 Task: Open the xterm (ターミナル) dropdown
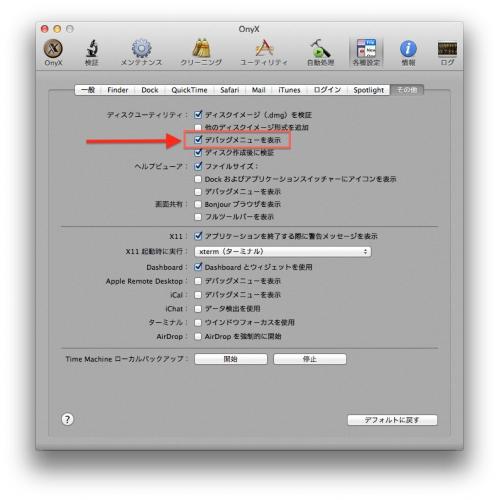(x=283, y=252)
